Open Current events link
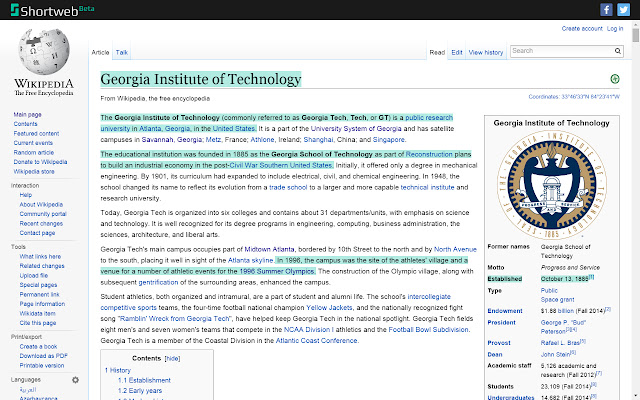 tap(33, 143)
